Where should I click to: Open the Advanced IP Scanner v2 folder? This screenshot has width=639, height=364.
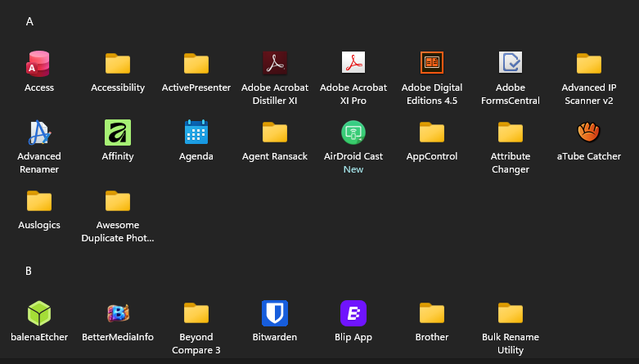(589, 64)
